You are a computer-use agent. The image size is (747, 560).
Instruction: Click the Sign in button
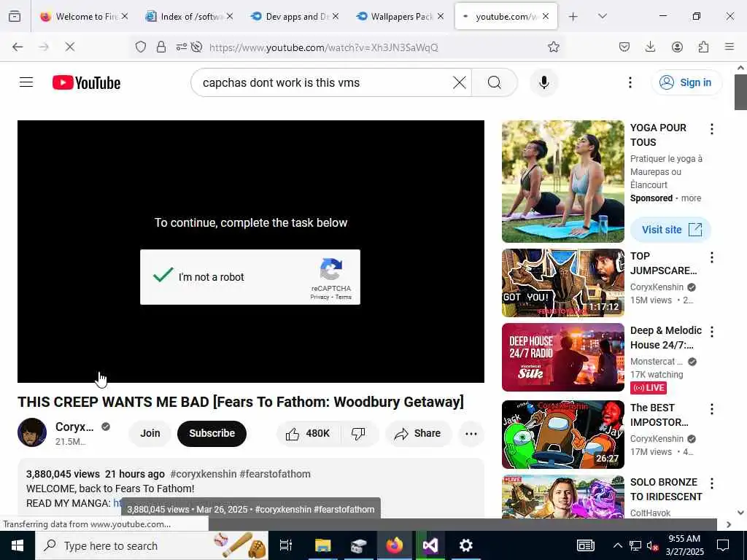point(686,82)
